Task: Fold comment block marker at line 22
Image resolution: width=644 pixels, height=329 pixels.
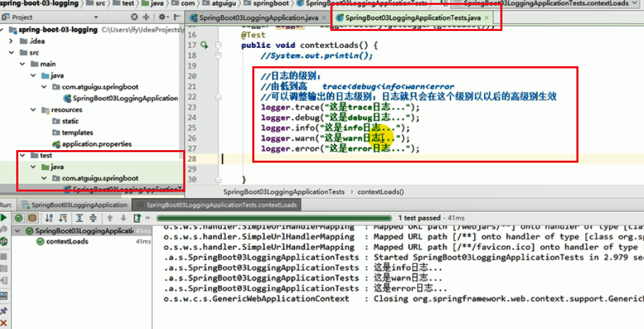Action: [218, 97]
